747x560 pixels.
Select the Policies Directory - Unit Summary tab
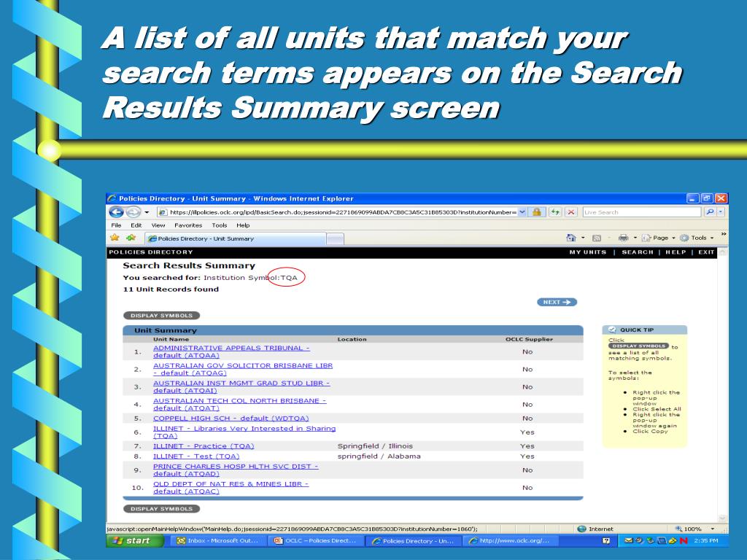pyautogui.click(x=236, y=238)
